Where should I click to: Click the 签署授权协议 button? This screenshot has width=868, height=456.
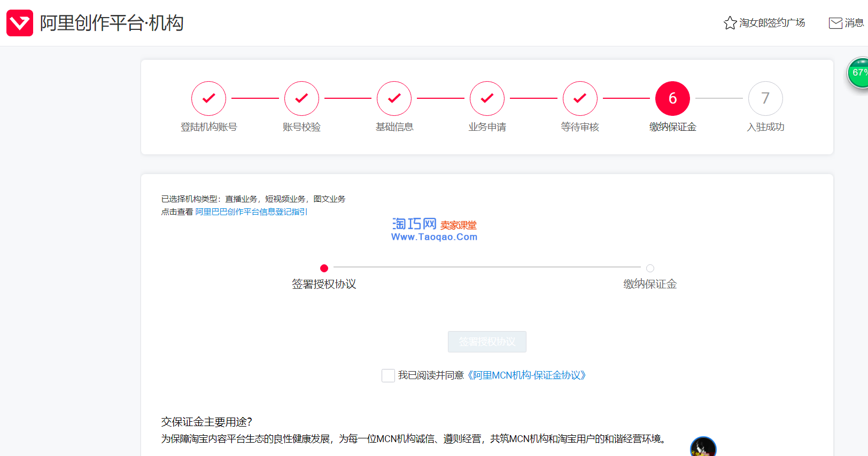pos(487,342)
